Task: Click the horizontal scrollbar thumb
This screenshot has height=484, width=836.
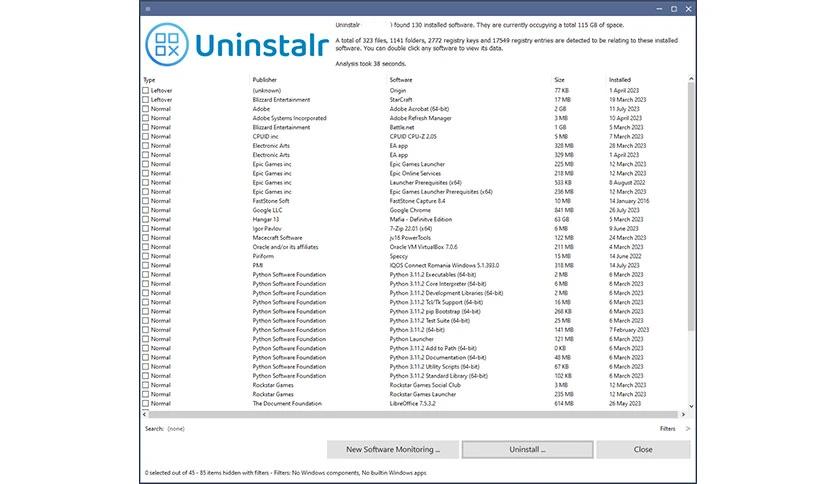Action: pyautogui.click(x=413, y=414)
